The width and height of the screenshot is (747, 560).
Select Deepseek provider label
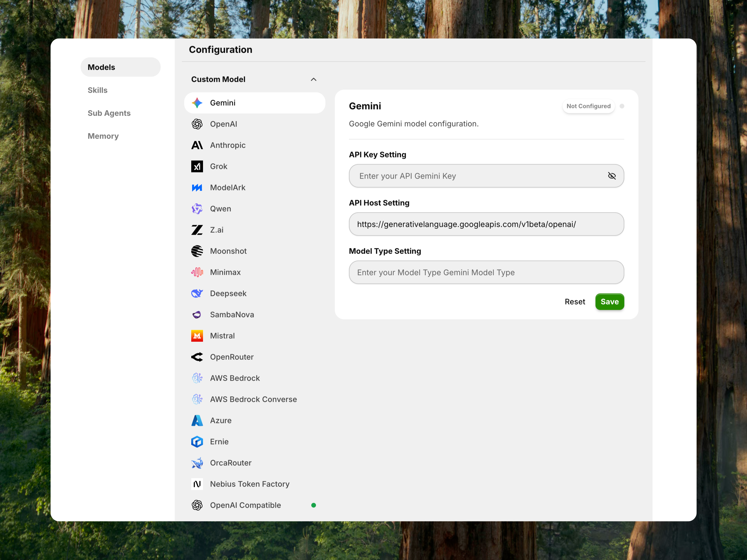point(228,294)
